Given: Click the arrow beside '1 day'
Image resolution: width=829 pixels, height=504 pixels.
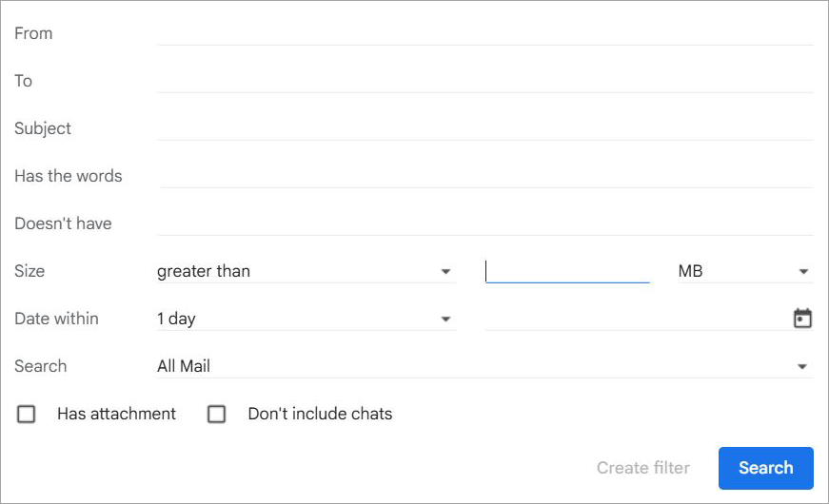Looking at the screenshot, I should click(445, 320).
